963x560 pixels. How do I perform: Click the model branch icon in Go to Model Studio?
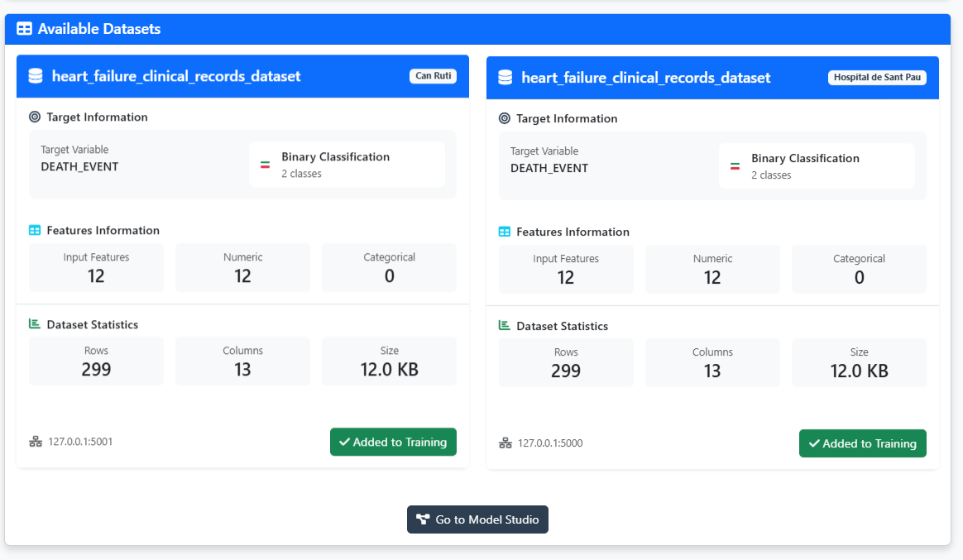coord(424,519)
